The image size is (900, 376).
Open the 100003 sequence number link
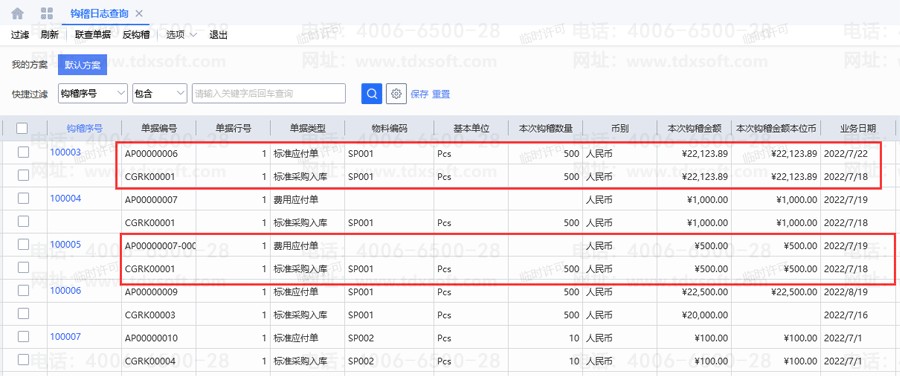(x=65, y=152)
